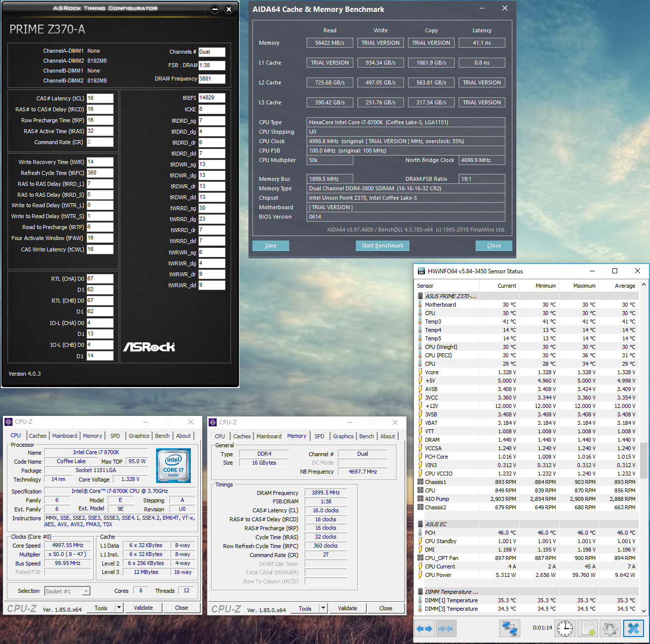Click the Save button in AIDA64
Screen dimensions: 650x644
coord(271,245)
